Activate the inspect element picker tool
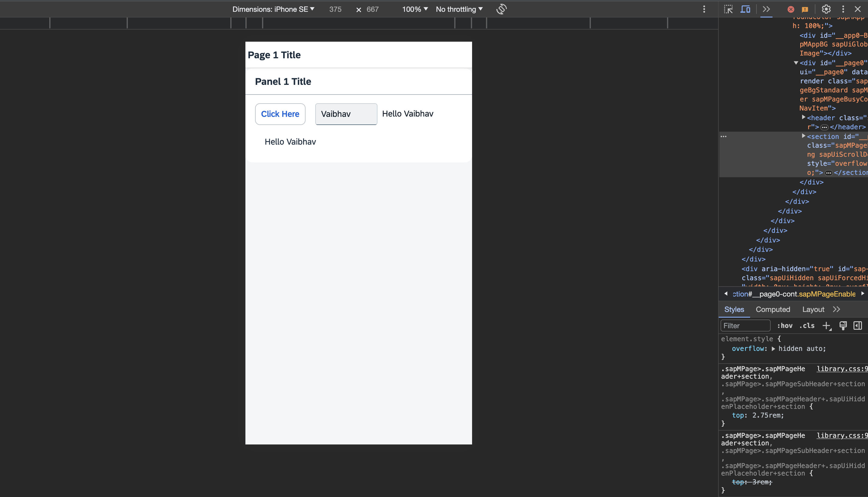The height and width of the screenshot is (497, 868). (x=728, y=9)
